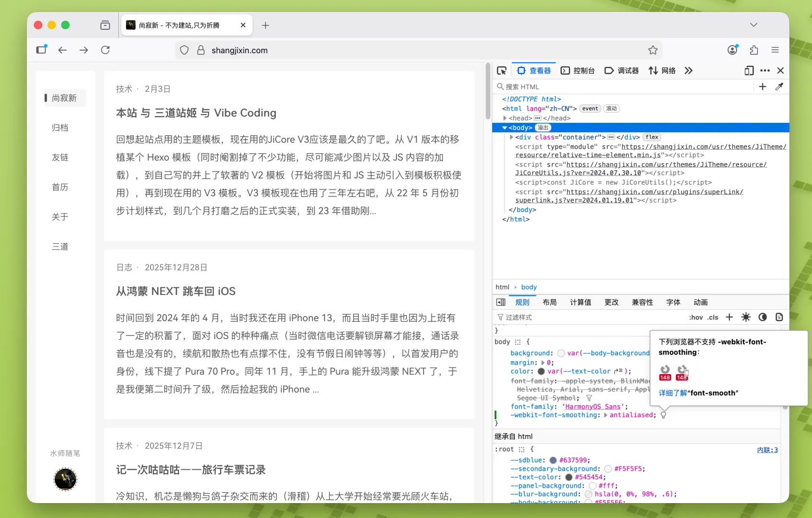The width and height of the screenshot is (812, 518).
Task: Toggle the .cls class panel
Action: point(713,318)
